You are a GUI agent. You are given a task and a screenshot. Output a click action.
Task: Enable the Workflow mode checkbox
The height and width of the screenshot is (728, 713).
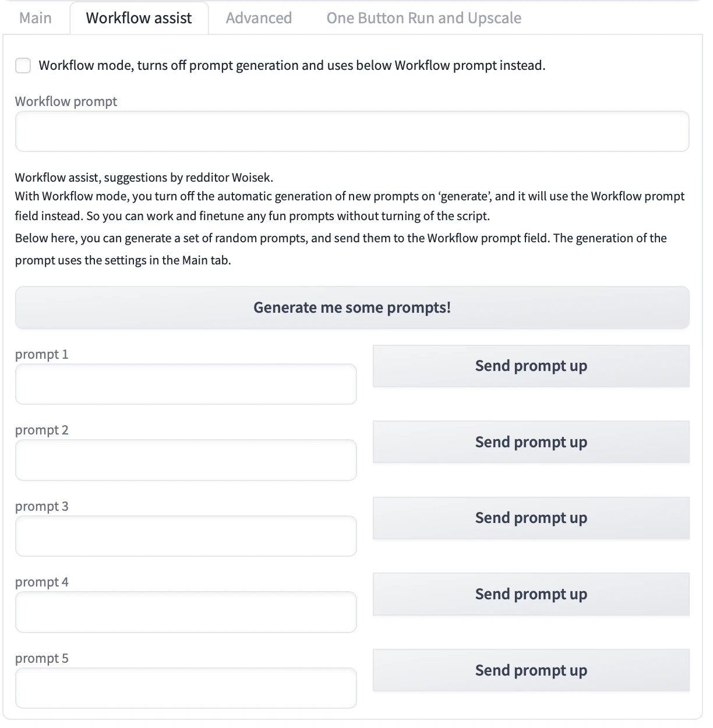pyautogui.click(x=23, y=65)
